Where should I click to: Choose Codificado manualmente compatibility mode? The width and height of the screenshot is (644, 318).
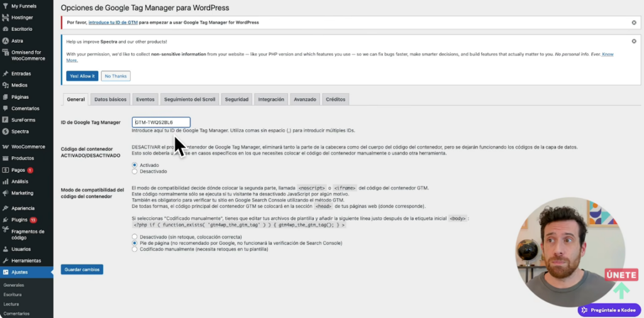(x=135, y=249)
